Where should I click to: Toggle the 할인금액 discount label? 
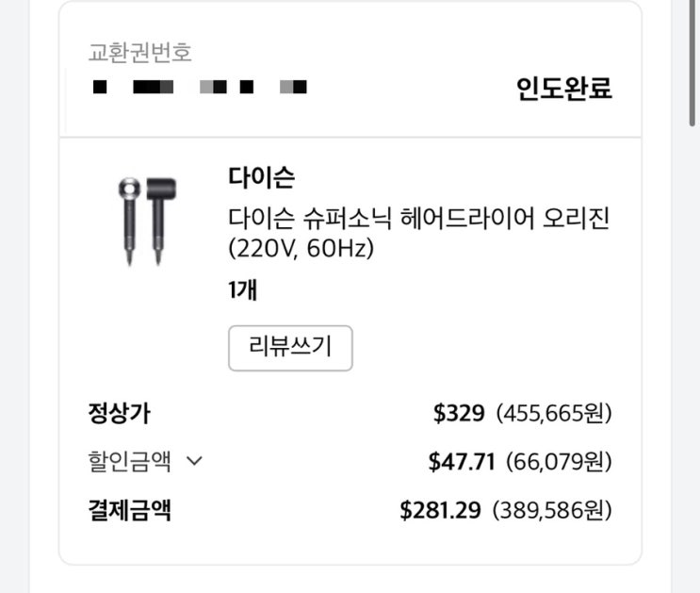coord(130,461)
